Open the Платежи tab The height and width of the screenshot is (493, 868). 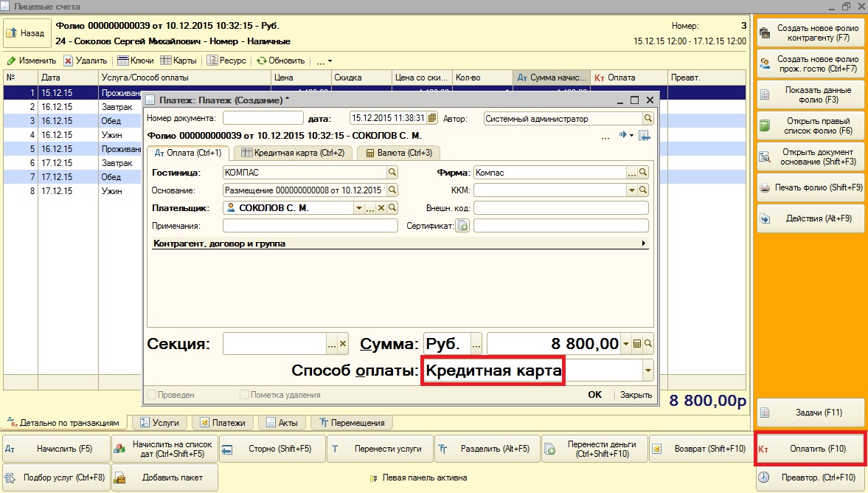click(223, 423)
